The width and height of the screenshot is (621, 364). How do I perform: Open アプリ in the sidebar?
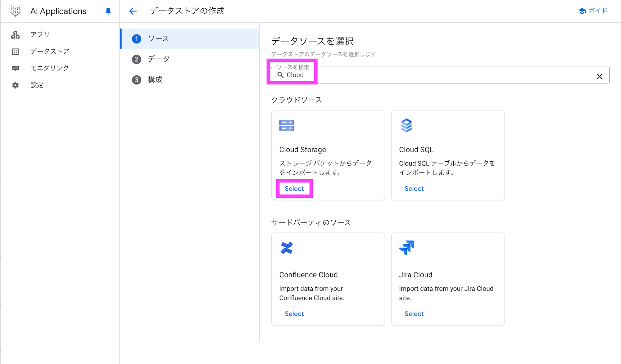pyautogui.click(x=40, y=34)
